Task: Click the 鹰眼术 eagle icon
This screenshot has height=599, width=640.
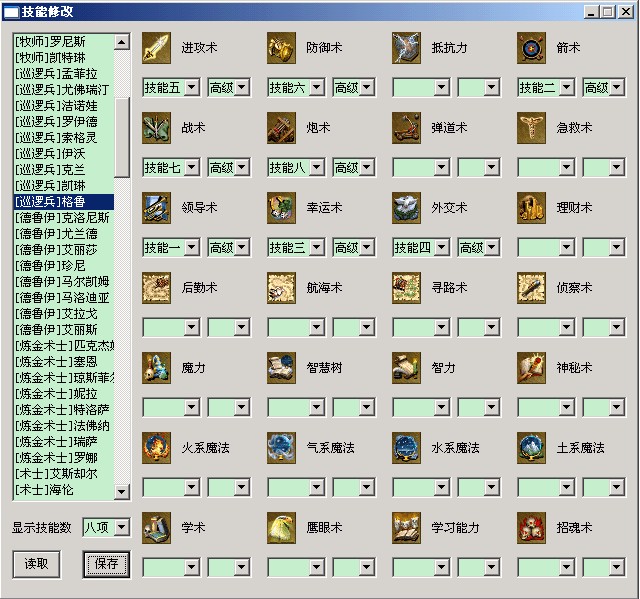Action: [281, 528]
